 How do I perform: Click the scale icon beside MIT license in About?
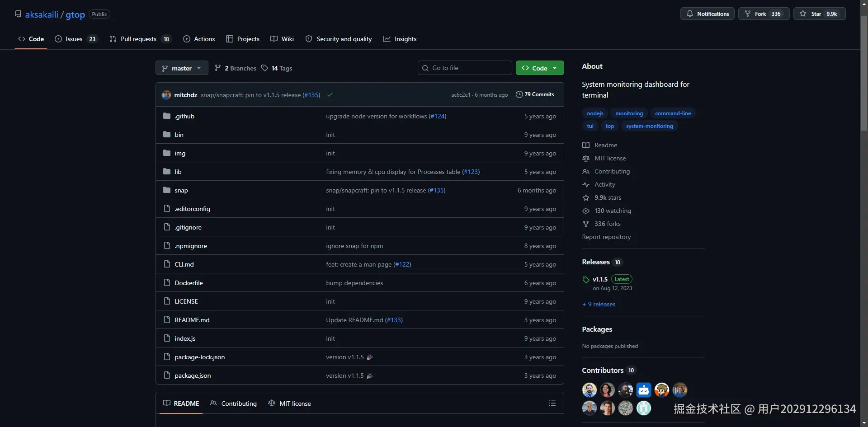pos(586,159)
